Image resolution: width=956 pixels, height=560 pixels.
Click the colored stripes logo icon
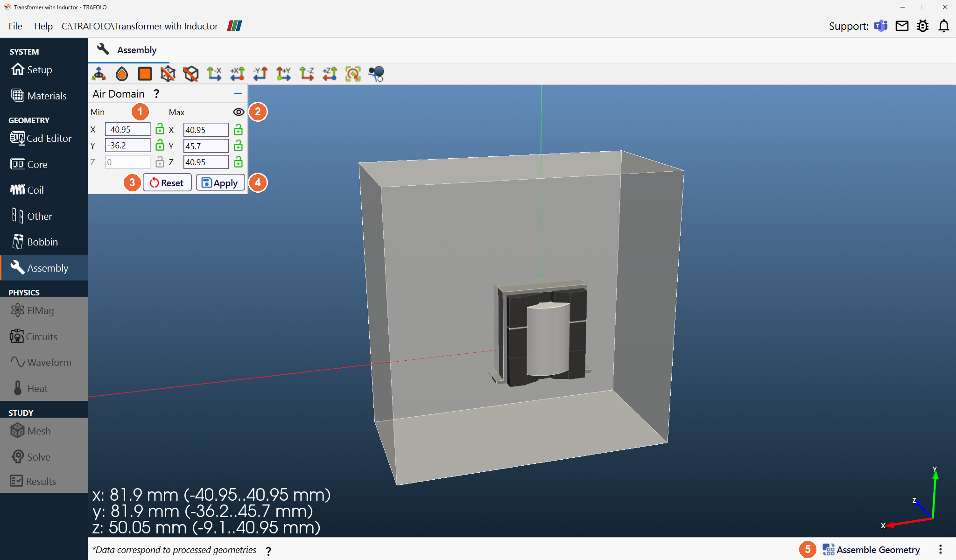(x=234, y=26)
